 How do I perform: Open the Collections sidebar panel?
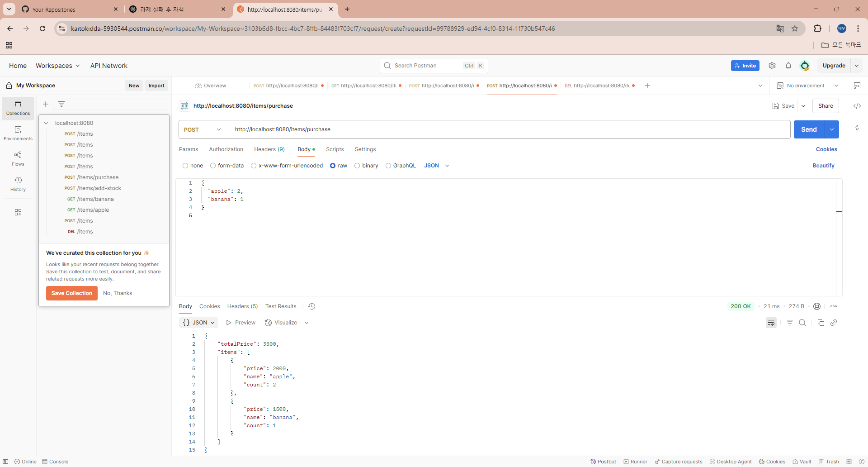click(18, 108)
